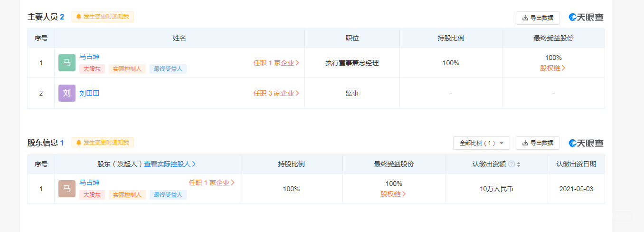Enable change notification bell for 股东信息

[103, 143]
